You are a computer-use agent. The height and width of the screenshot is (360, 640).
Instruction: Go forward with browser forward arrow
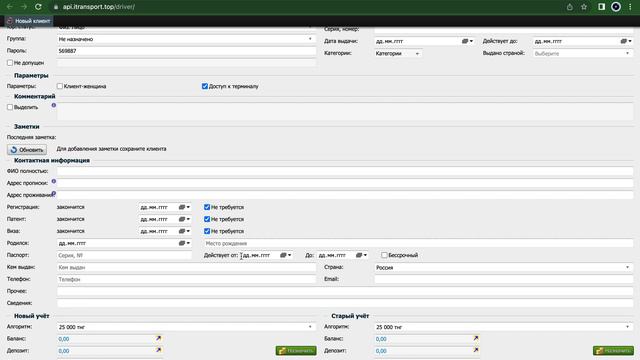[24, 7]
